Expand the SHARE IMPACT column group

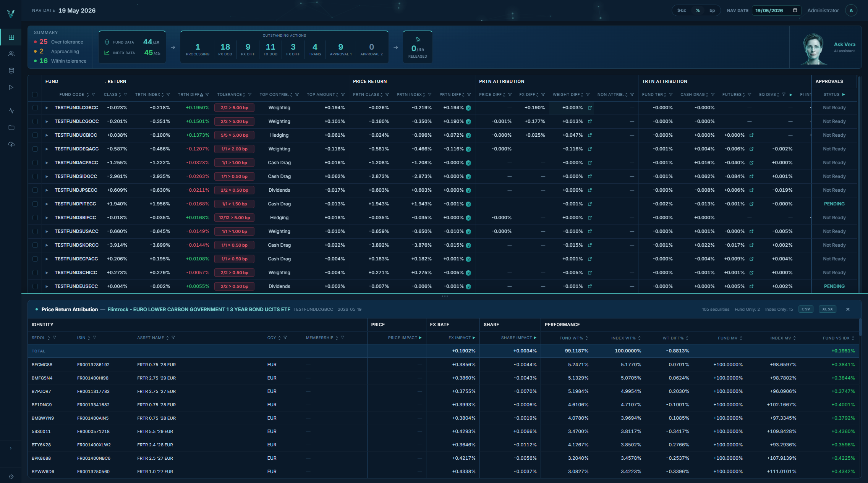coord(535,338)
